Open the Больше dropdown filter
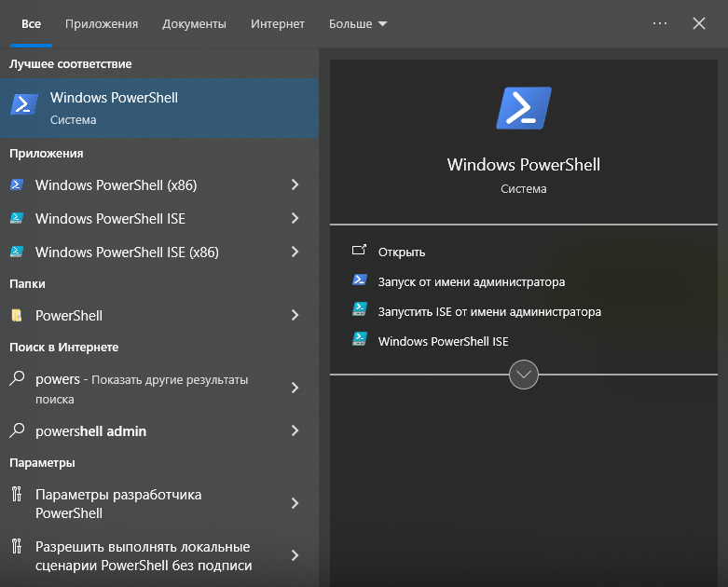Viewport: 728px width, 587px height. tap(358, 23)
